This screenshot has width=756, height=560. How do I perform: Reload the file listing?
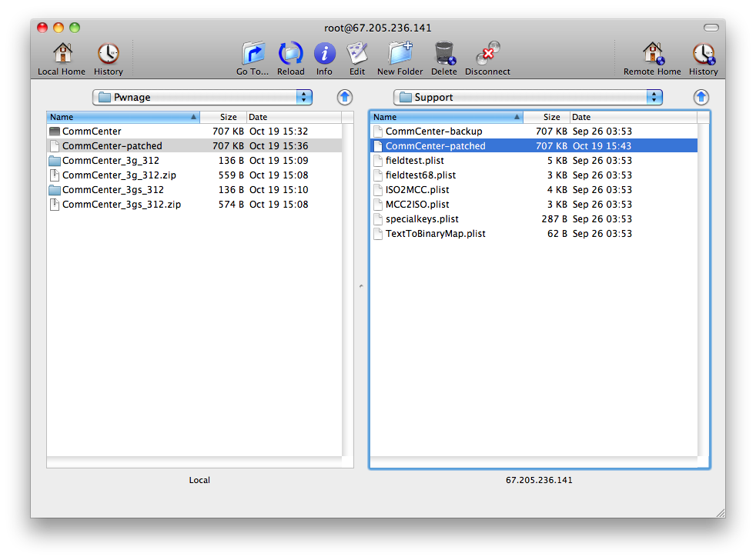290,54
